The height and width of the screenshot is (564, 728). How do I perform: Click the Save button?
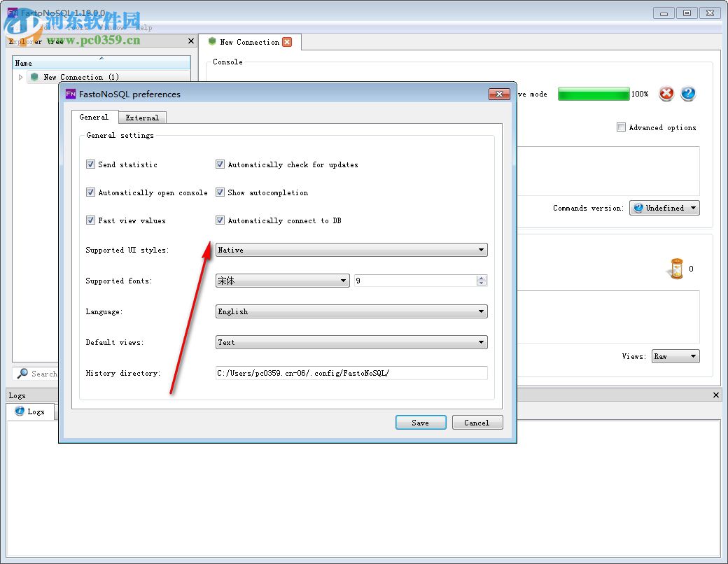coord(421,423)
